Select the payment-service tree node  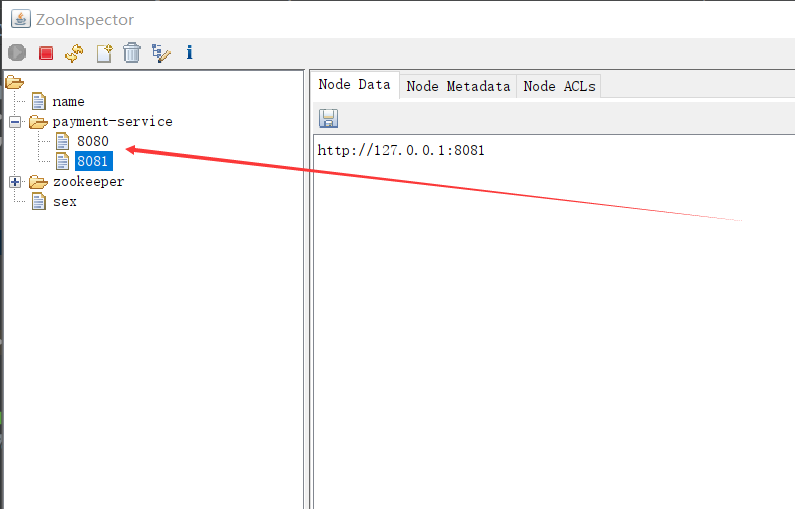pyautogui.click(x=113, y=122)
